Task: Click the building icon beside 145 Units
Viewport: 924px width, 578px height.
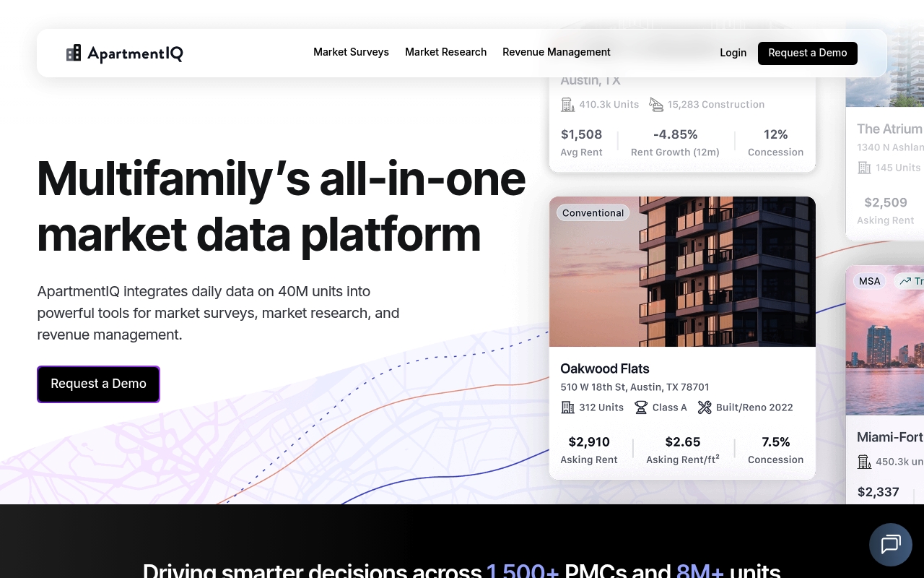Action: [864, 168]
